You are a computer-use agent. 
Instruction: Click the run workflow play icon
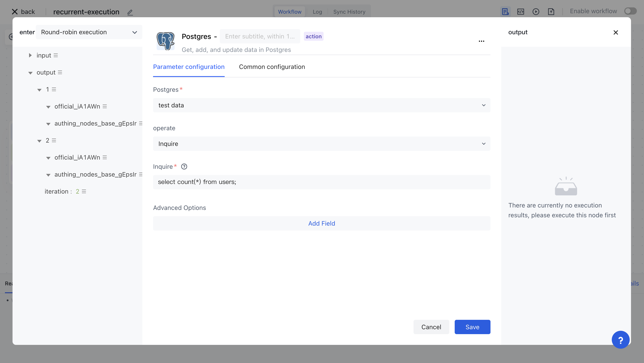pyautogui.click(x=536, y=11)
